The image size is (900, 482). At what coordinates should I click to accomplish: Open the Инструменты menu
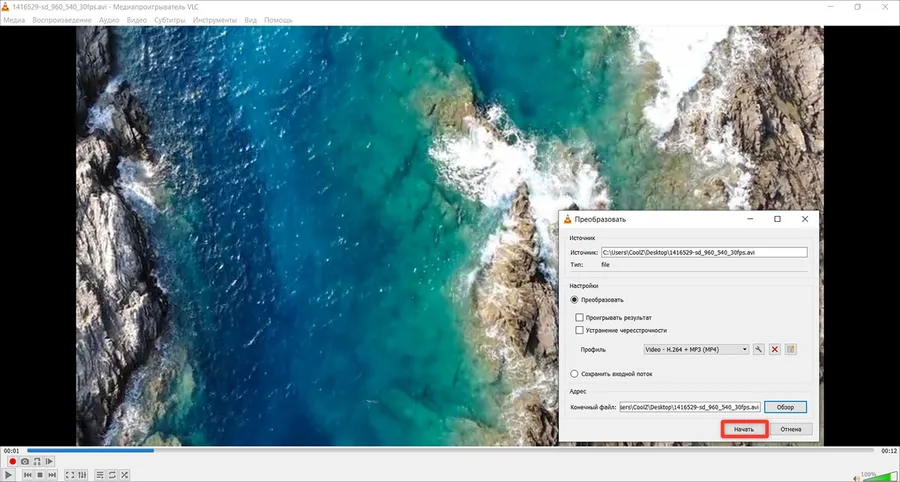point(215,20)
